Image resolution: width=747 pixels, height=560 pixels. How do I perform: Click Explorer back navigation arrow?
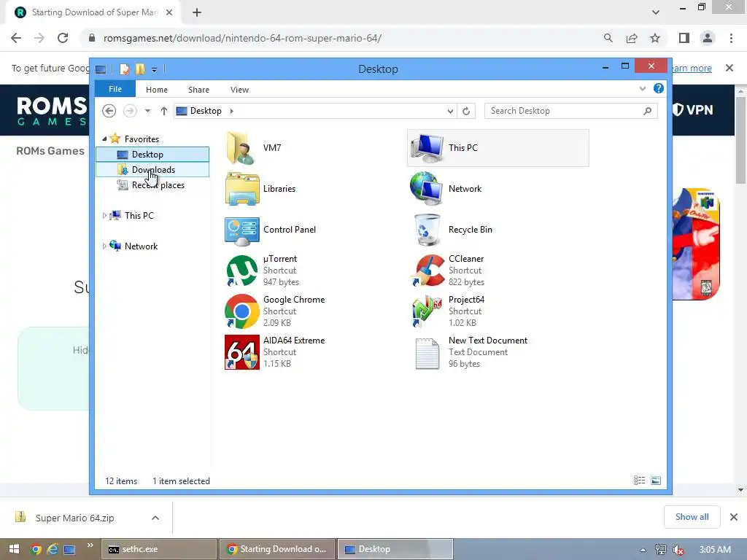(109, 111)
